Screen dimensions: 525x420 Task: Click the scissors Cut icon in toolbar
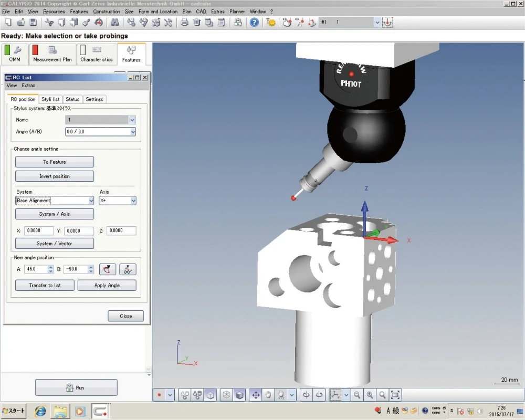49,23
